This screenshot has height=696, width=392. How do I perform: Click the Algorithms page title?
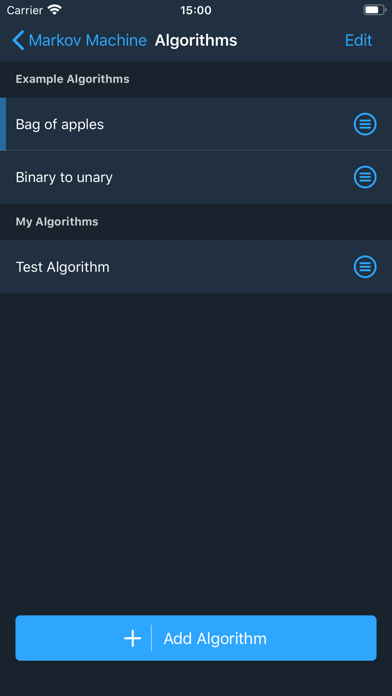tap(196, 40)
